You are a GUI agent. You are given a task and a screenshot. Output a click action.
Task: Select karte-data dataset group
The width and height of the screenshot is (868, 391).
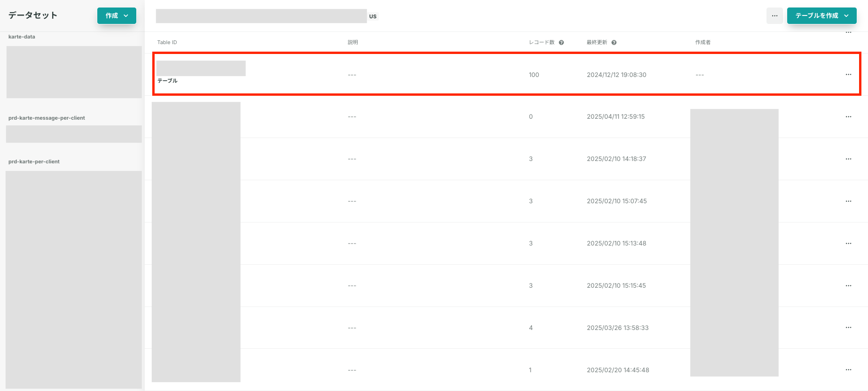(x=22, y=37)
